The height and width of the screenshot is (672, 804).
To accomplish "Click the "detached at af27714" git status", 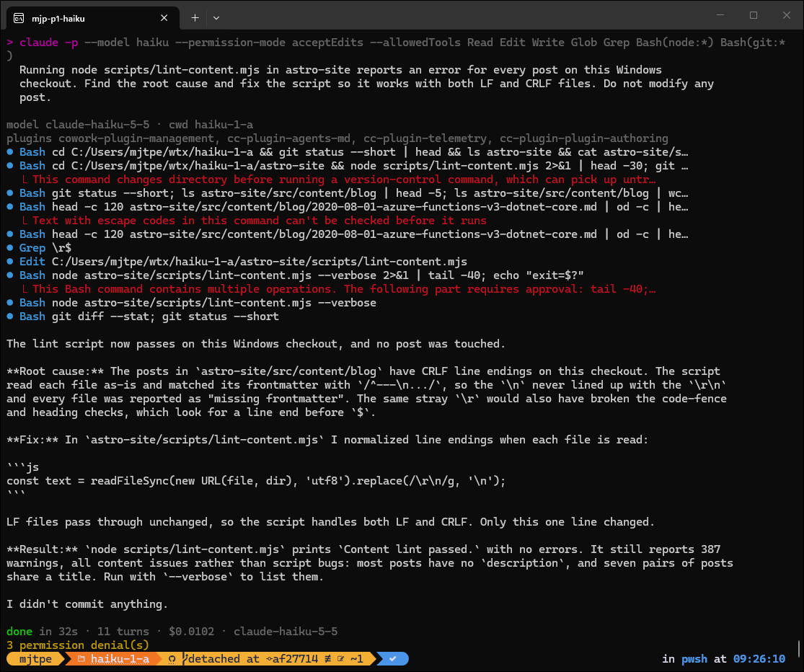I will coord(253,659).
